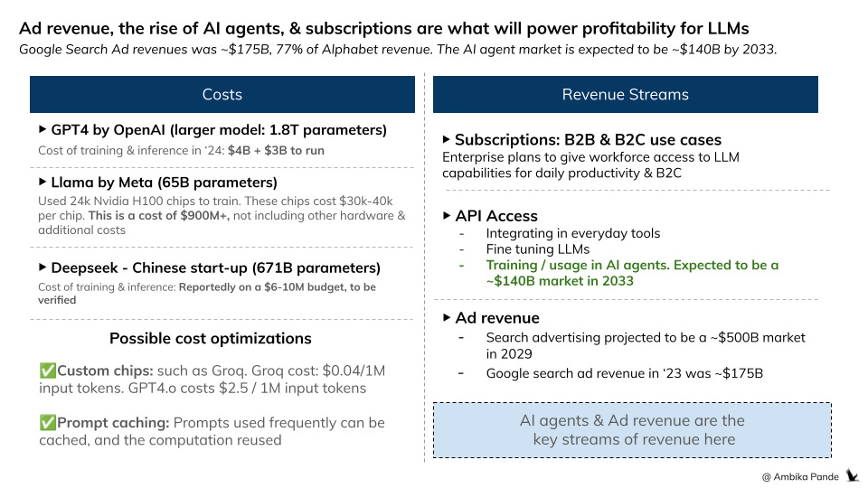This screenshot has height=488, width=868.
Task: Click the 'Prompt caching:' bold label
Action: [x=113, y=423]
